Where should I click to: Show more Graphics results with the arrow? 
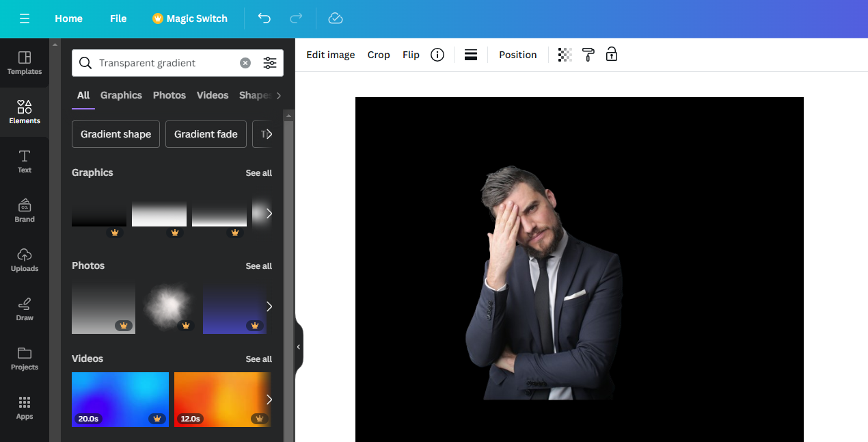(x=269, y=213)
